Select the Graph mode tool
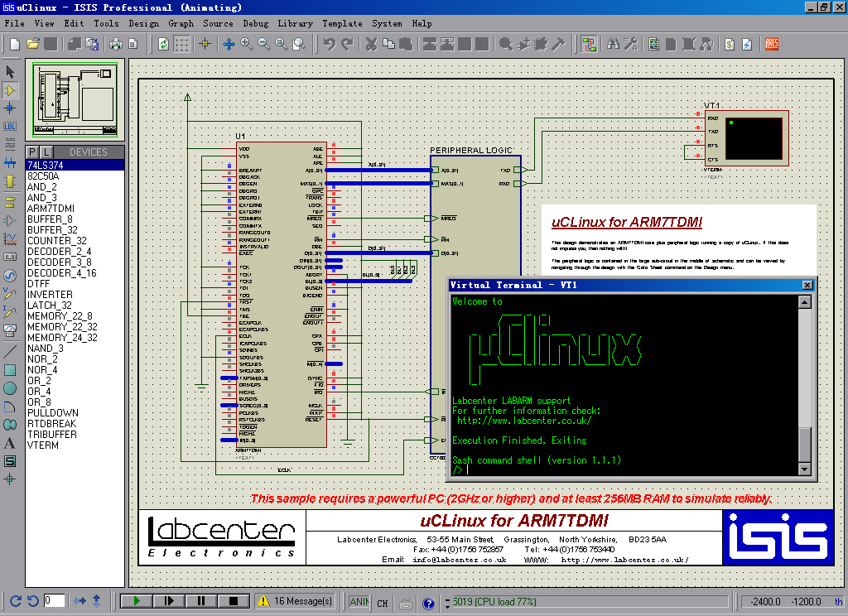The image size is (848, 616). [10, 238]
